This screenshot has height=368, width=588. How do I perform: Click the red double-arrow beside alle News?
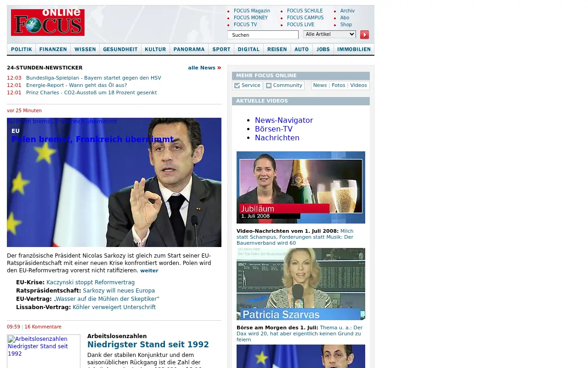pos(219,68)
